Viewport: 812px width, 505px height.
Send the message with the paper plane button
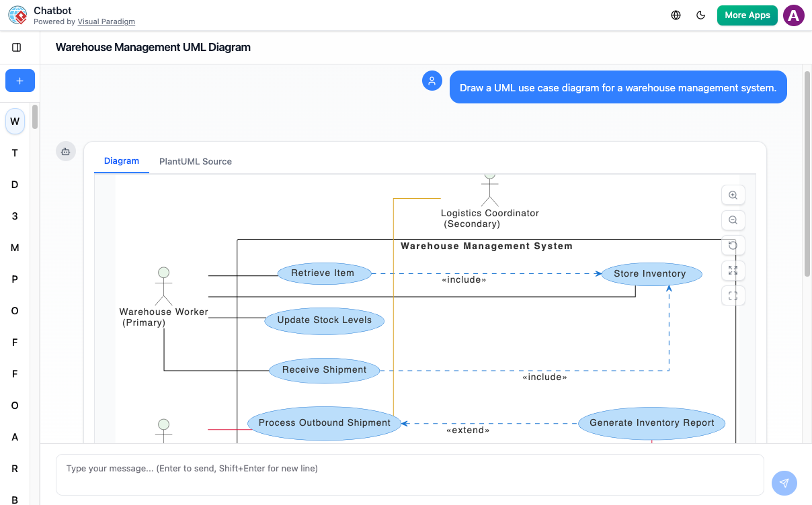click(784, 483)
